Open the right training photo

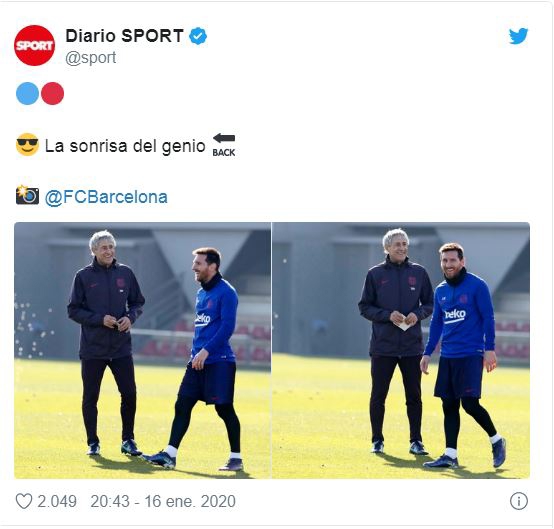click(401, 351)
